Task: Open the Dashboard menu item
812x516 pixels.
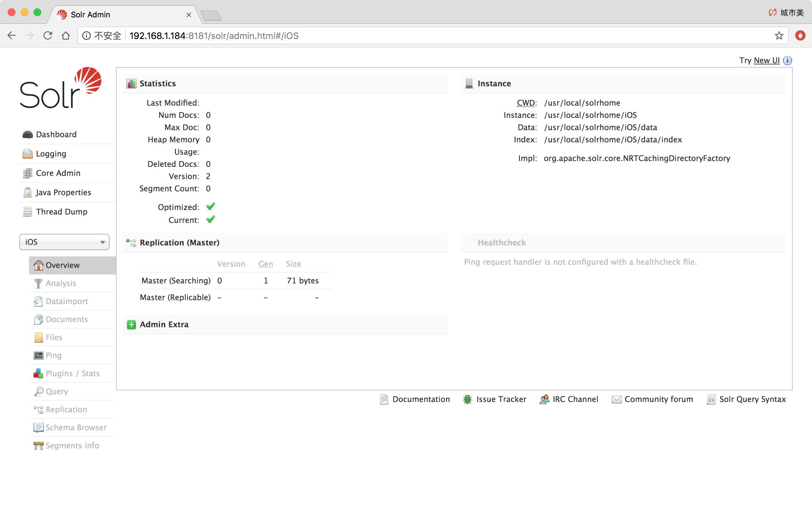Action: point(56,135)
